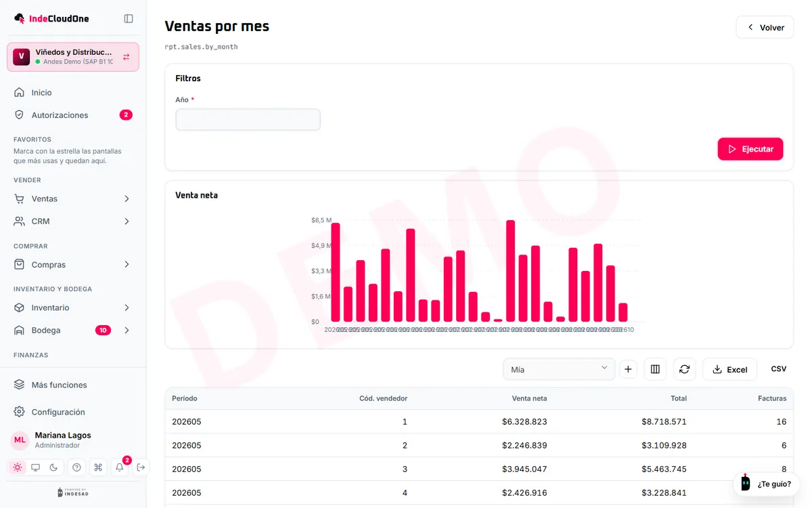812x508 pixels.
Task: Sort by Período column header
Action: pos(185,398)
